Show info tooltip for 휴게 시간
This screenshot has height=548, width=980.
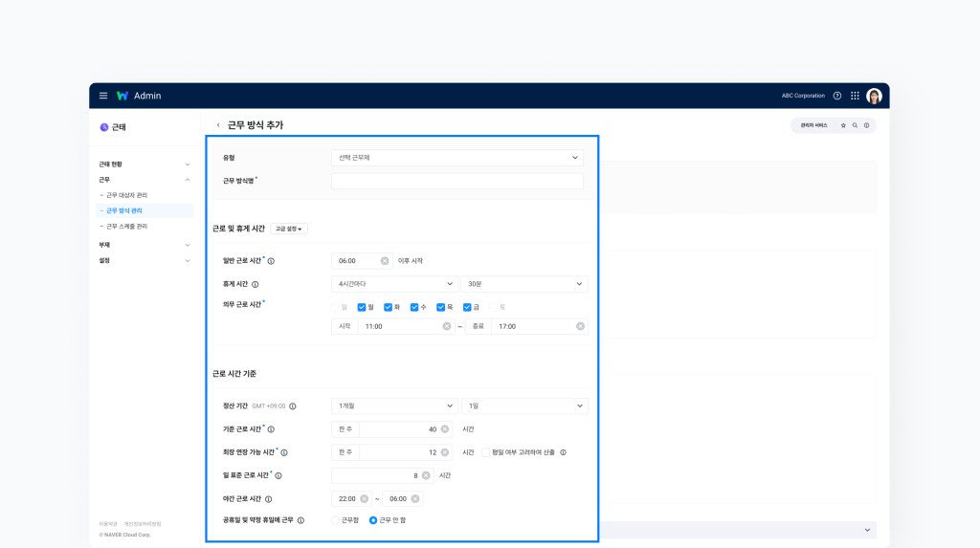(256, 284)
